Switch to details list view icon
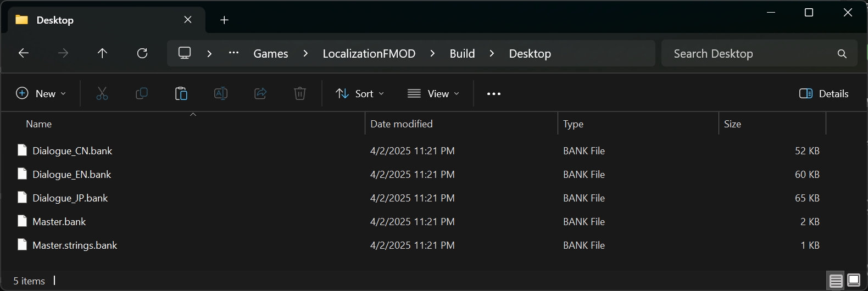This screenshot has height=291, width=868. [836, 281]
